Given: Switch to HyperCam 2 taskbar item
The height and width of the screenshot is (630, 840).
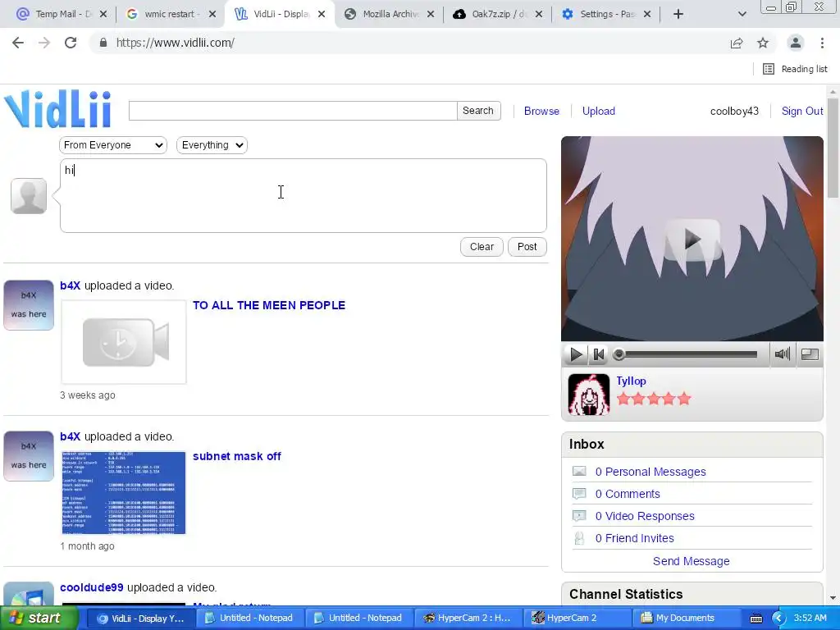Looking at the screenshot, I should [x=576, y=619].
